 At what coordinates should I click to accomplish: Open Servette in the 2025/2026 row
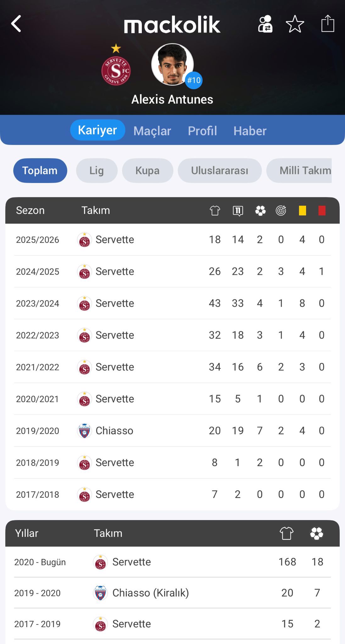[114, 240]
